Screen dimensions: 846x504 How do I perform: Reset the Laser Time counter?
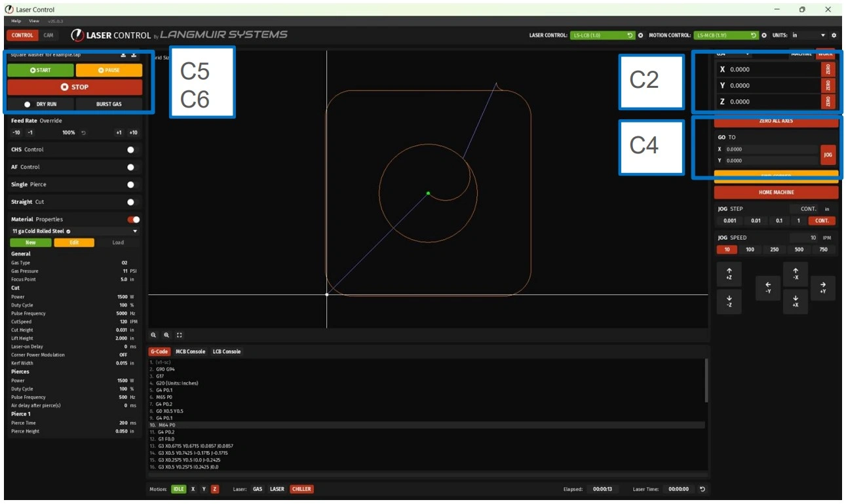point(702,489)
